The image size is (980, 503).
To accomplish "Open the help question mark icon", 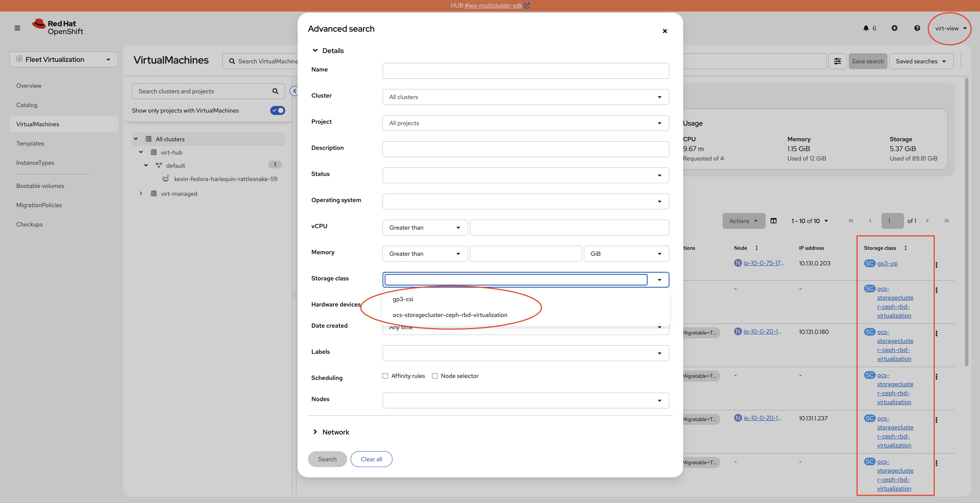I will click(x=917, y=28).
